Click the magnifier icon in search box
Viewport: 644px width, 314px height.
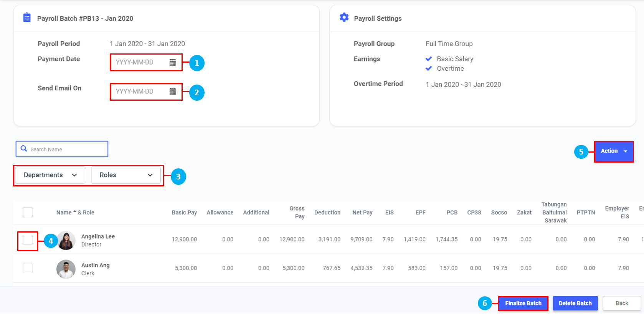(x=24, y=149)
